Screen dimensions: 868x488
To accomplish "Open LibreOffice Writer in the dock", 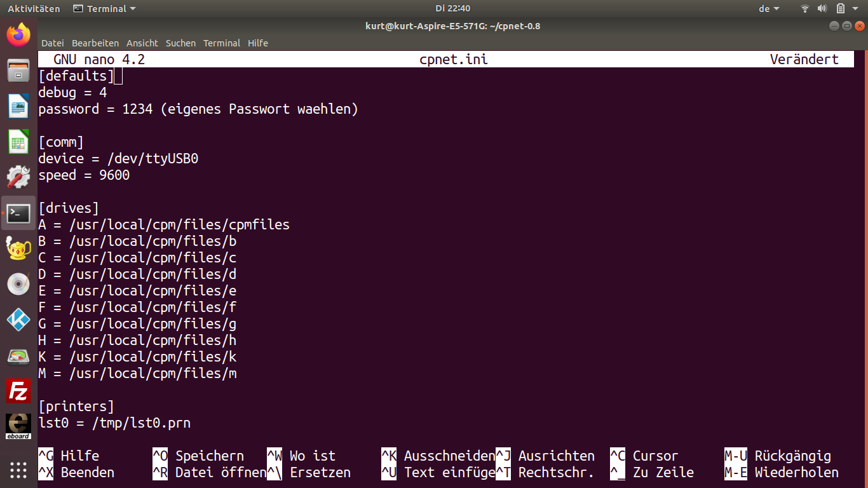I will (18, 105).
